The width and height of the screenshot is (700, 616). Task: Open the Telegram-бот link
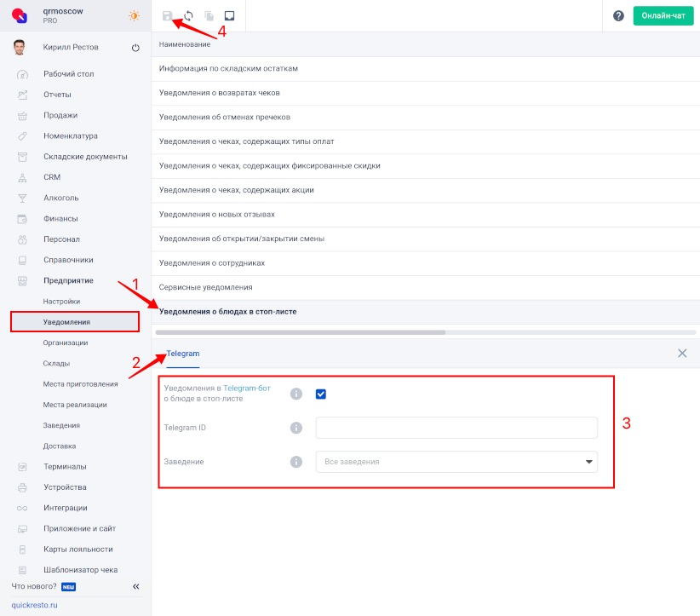pyautogui.click(x=247, y=389)
